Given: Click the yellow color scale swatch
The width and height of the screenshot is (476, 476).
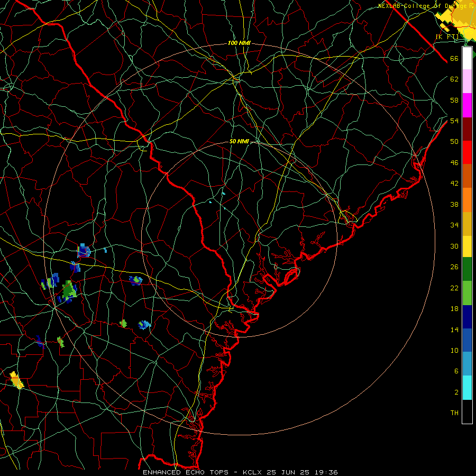Looking at the screenshot, I should [x=467, y=246].
